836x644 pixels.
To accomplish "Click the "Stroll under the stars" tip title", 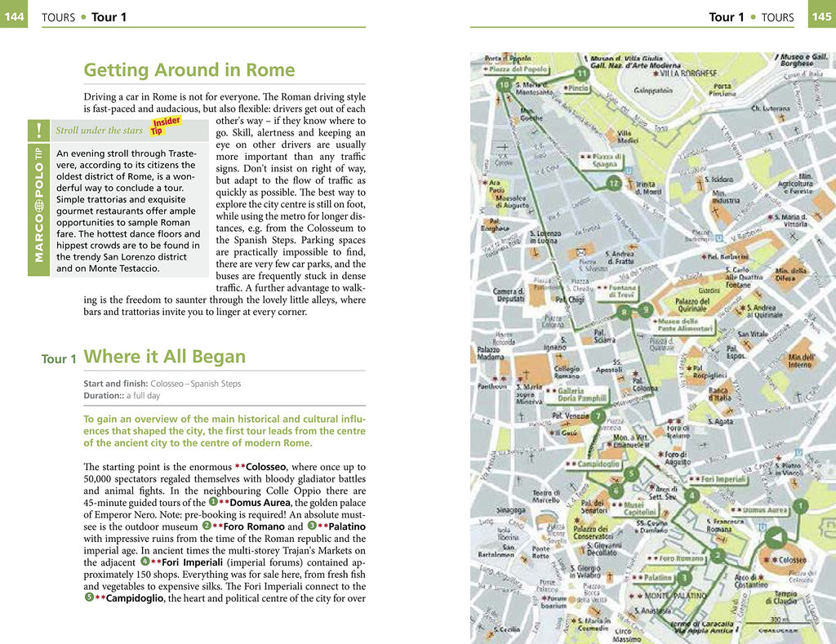I will pos(99,131).
